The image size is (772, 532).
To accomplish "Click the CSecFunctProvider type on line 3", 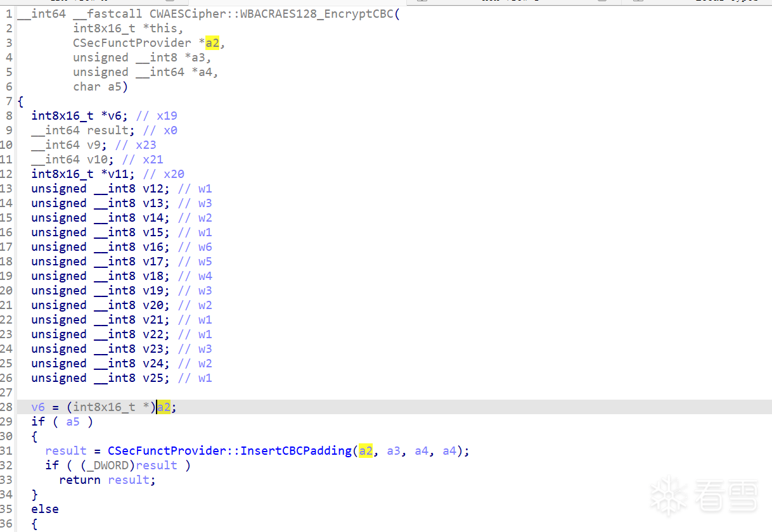I will (x=132, y=42).
